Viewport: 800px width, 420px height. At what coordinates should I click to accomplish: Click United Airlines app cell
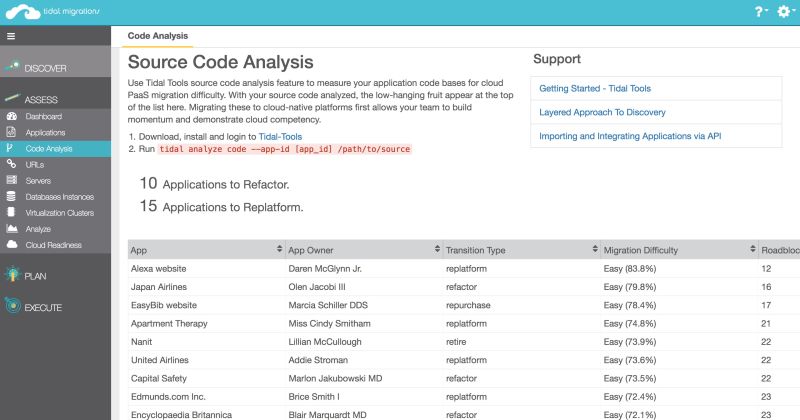207,360
